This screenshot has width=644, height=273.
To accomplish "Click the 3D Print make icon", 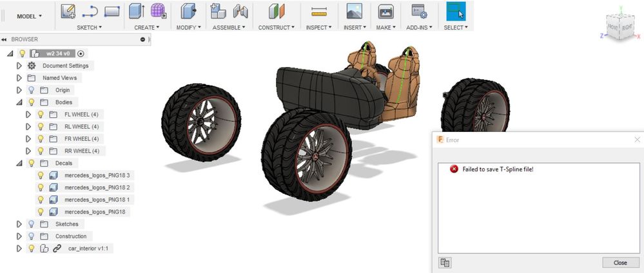I will click(385, 11).
